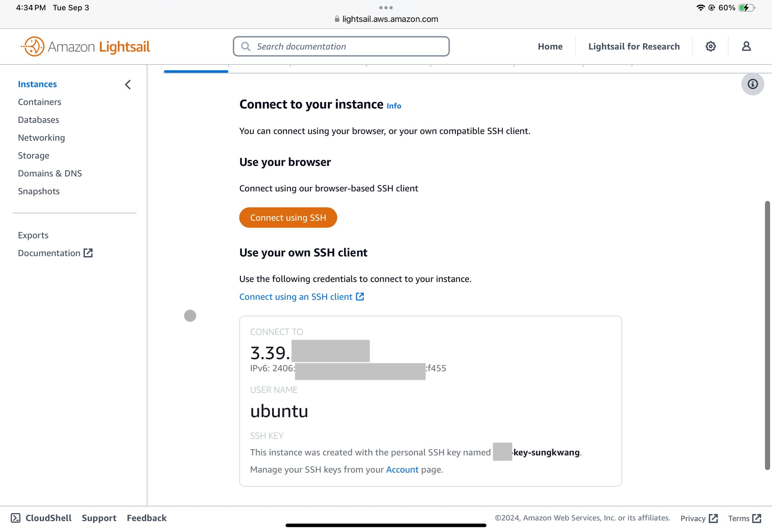The height and width of the screenshot is (532, 772).
Task: Click the username text ubuntu
Action: 279,411
